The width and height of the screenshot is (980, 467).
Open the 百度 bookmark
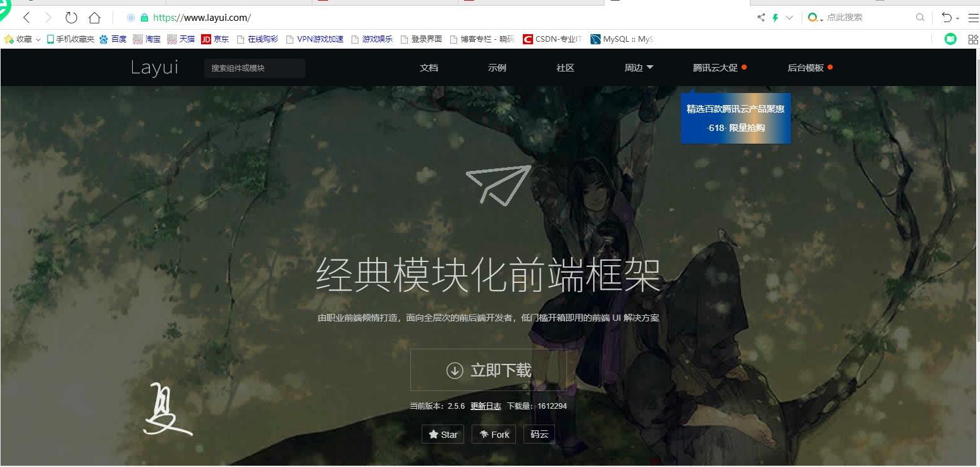(x=113, y=39)
